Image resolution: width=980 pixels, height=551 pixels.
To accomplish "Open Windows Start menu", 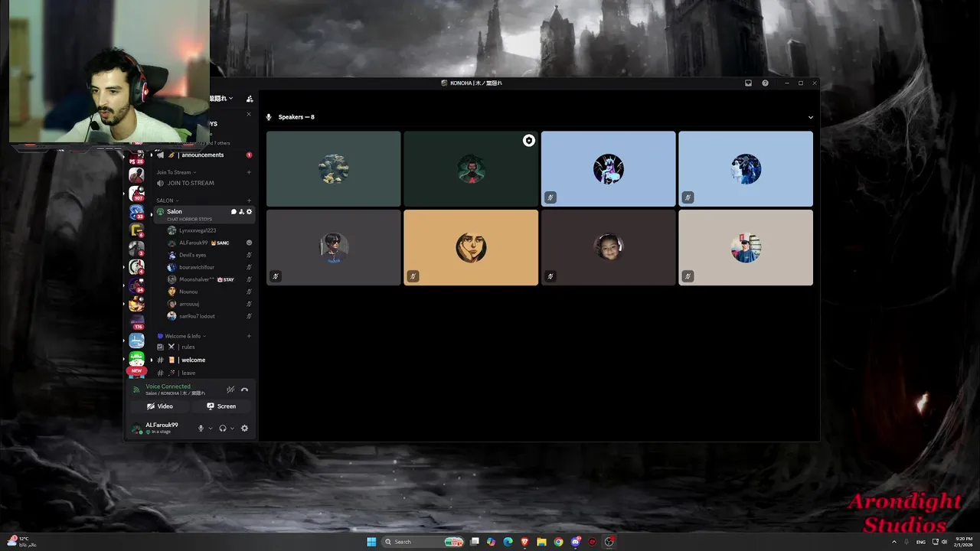I will click(x=371, y=542).
